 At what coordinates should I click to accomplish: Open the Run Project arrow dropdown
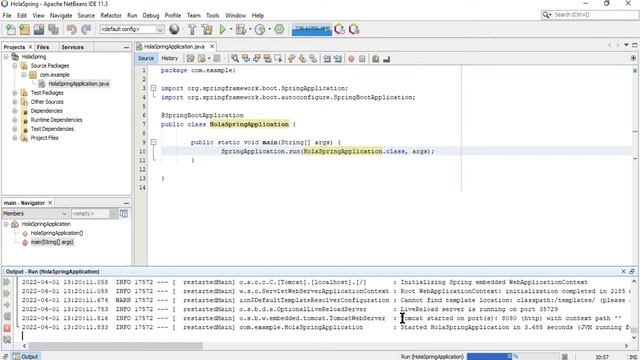[231, 29]
